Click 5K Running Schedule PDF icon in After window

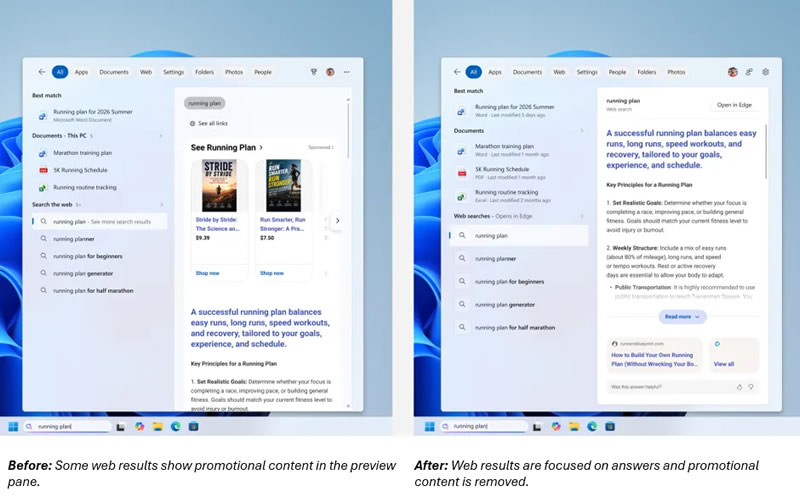462,173
